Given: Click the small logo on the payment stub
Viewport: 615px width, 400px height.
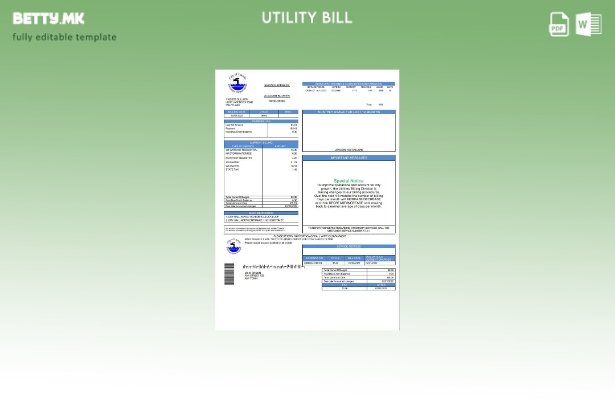Looking at the screenshot, I should click(x=233, y=245).
